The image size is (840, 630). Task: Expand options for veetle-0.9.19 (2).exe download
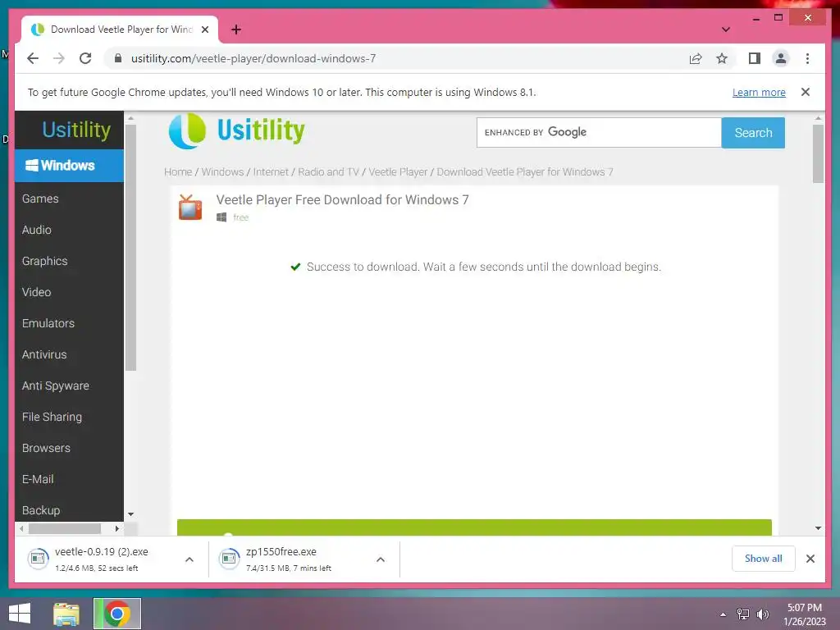point(189,559)
